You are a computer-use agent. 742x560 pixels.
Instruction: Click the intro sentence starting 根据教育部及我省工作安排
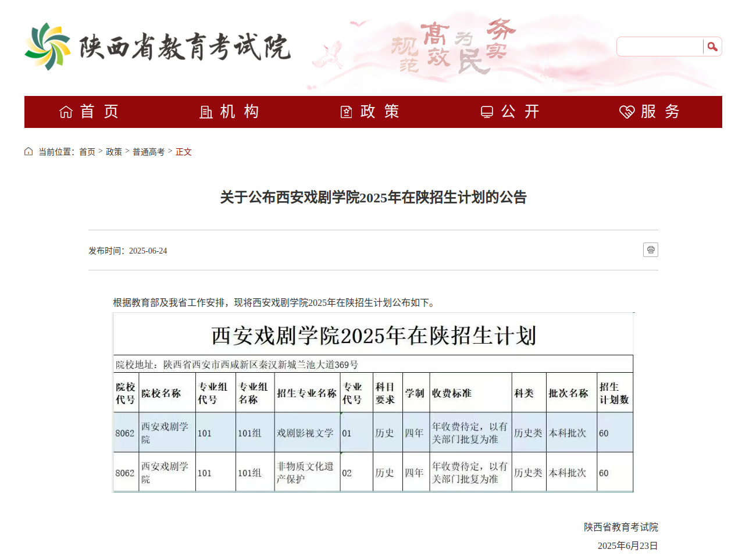(x=274, y=302)
